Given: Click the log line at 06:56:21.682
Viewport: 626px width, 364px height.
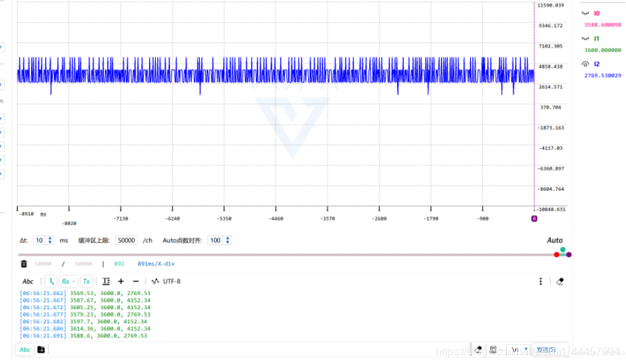Looking at the screenshot, I should pos(83,322).
